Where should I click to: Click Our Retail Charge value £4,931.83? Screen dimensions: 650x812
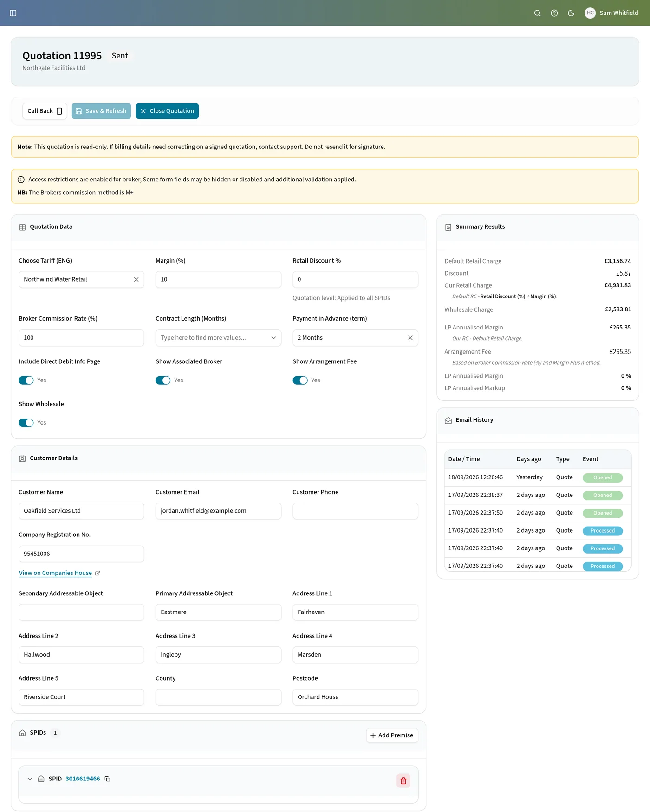pyautogui.click(x=617, y=285)
